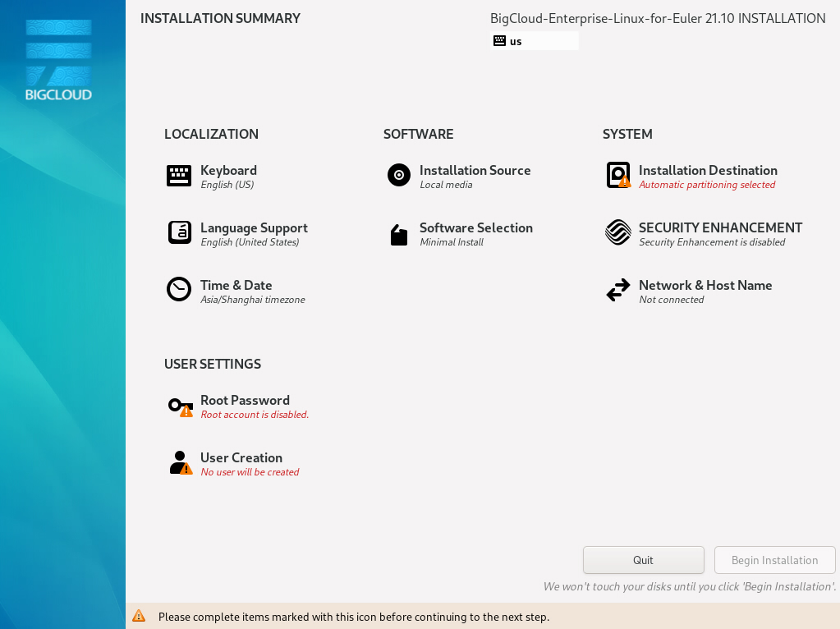Click the Software Selection package icon
Screen dimensions: 840x629
[398, 235]
